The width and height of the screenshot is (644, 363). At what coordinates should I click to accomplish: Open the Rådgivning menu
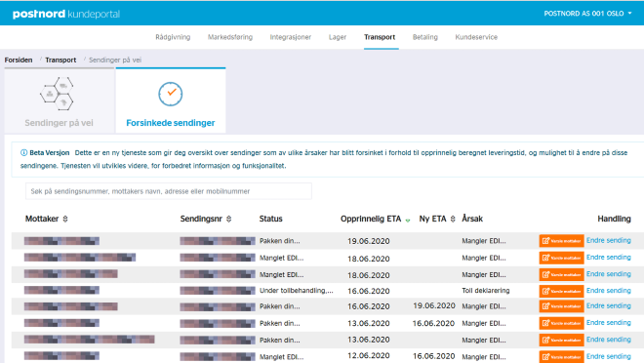pyautogui.click(x=173, y=37)
